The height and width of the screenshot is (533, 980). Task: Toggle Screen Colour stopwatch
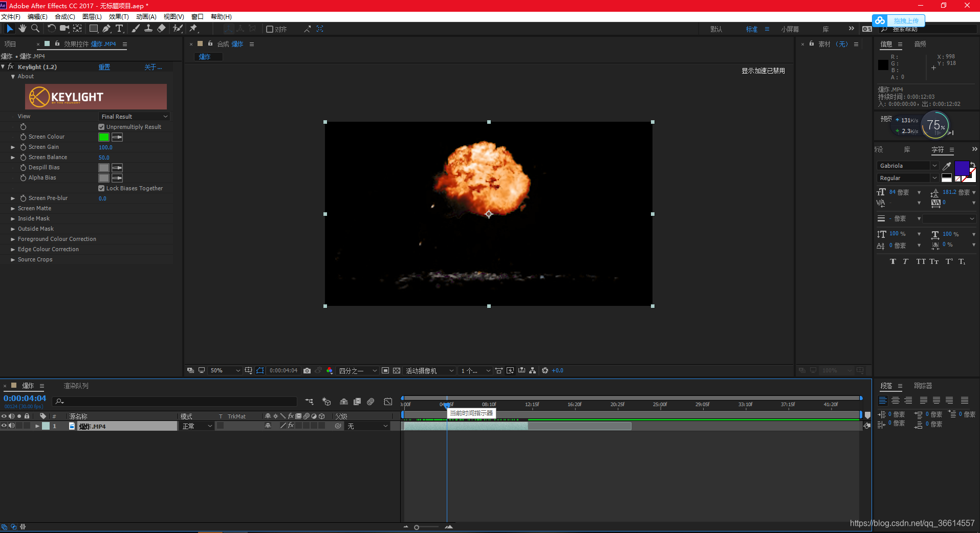coord(23,137)
